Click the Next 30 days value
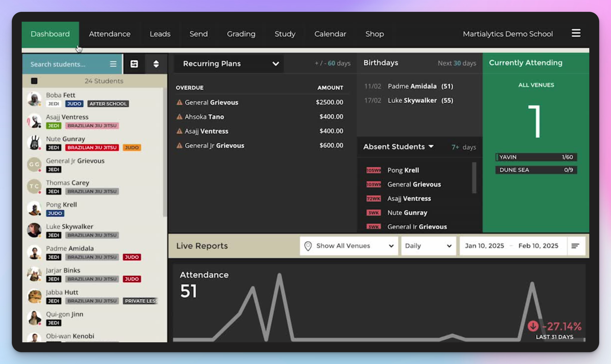The image size is (611, 364). click(x=457, y=63)
